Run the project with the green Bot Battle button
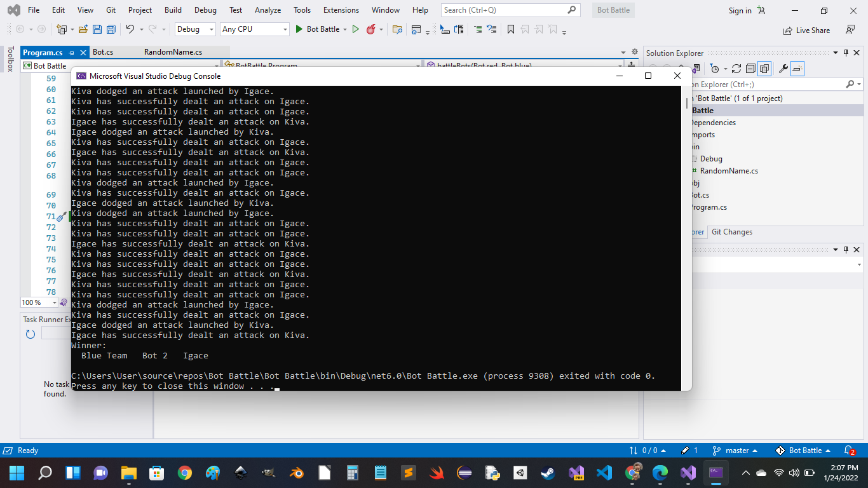This screenshot has height=488, width=868. tap(322, 29)
